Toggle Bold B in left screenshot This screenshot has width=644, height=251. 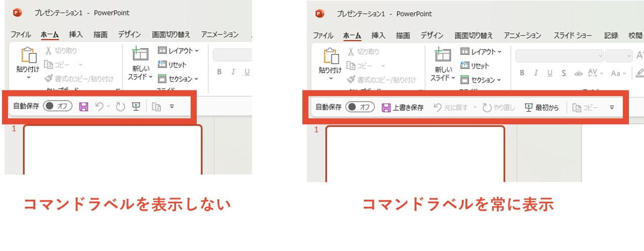pyautogui.click(x=219, y=72)
